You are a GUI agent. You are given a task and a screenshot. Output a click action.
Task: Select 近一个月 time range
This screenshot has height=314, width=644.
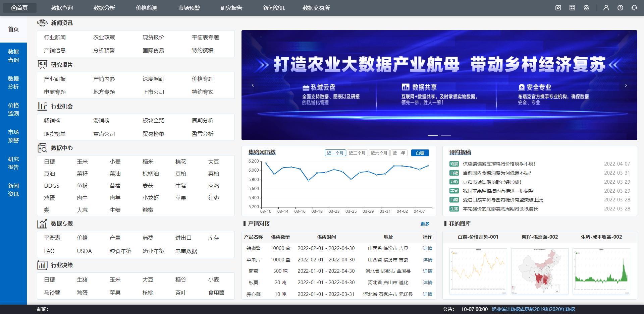coord(335,153)
